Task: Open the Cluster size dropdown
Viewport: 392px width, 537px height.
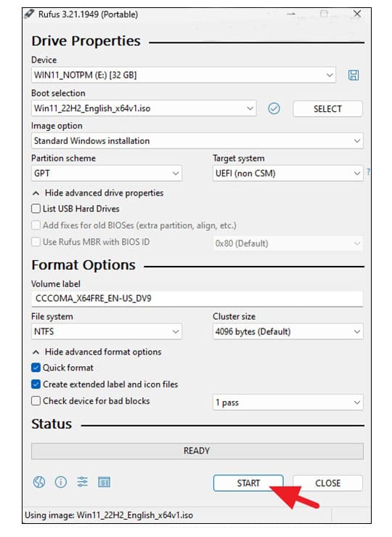Action: pos(287,331)
